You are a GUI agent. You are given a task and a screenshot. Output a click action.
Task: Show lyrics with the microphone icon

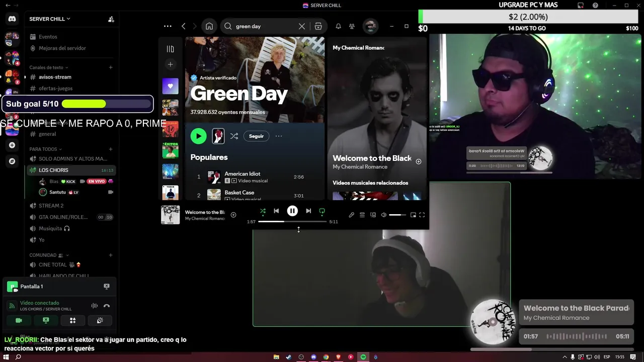click(x=352, y=215)
